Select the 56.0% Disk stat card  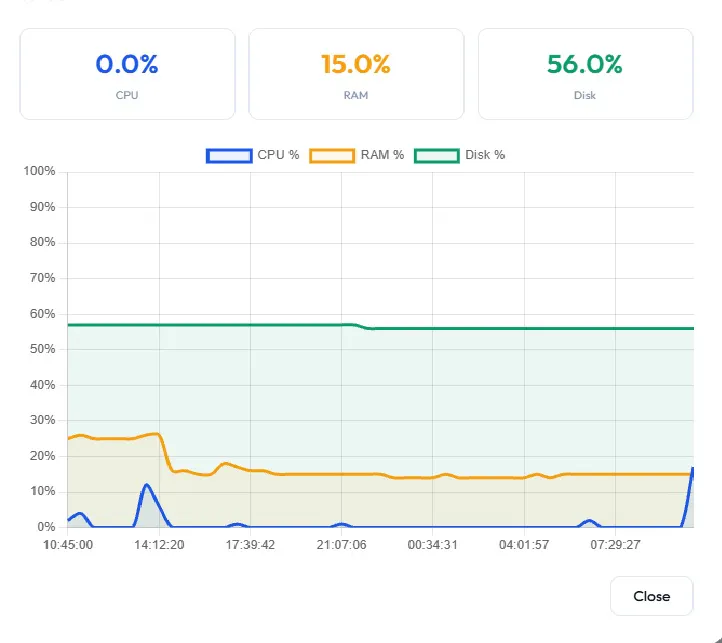tap(585, 74)
